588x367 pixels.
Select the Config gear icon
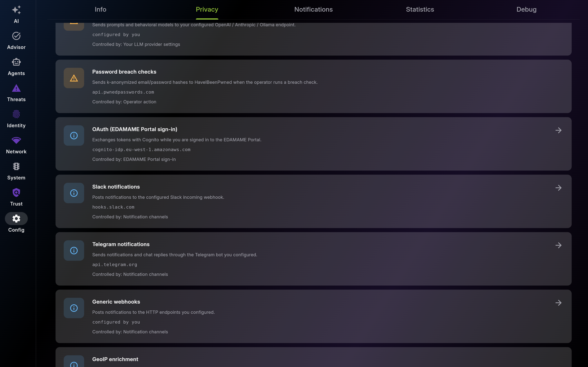(x=16, y=219)
